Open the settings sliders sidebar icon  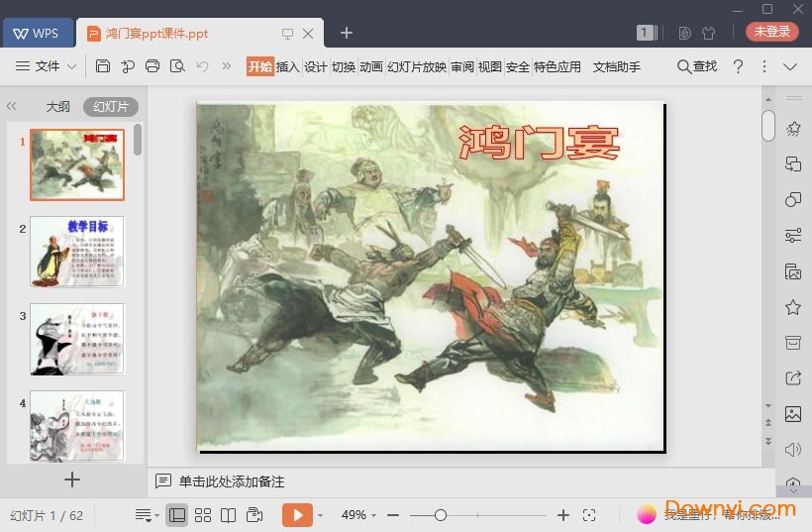tap(793, 235)
